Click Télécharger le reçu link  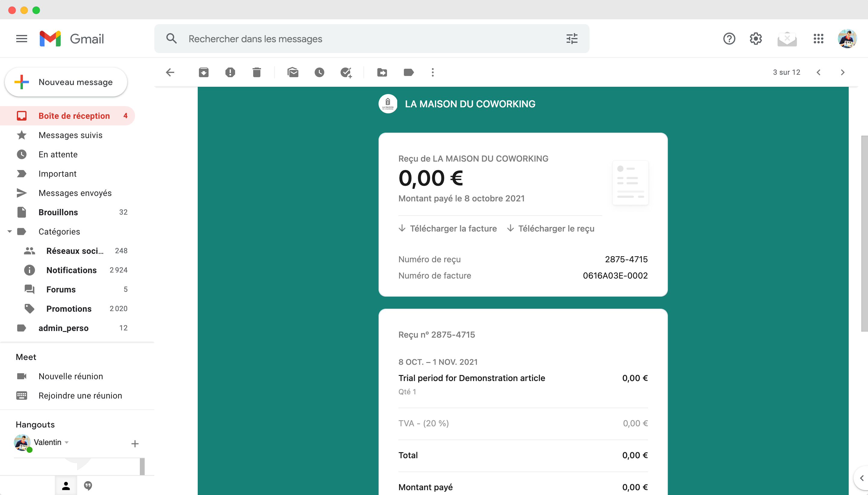pyautogui.click(x=551, y=229)
